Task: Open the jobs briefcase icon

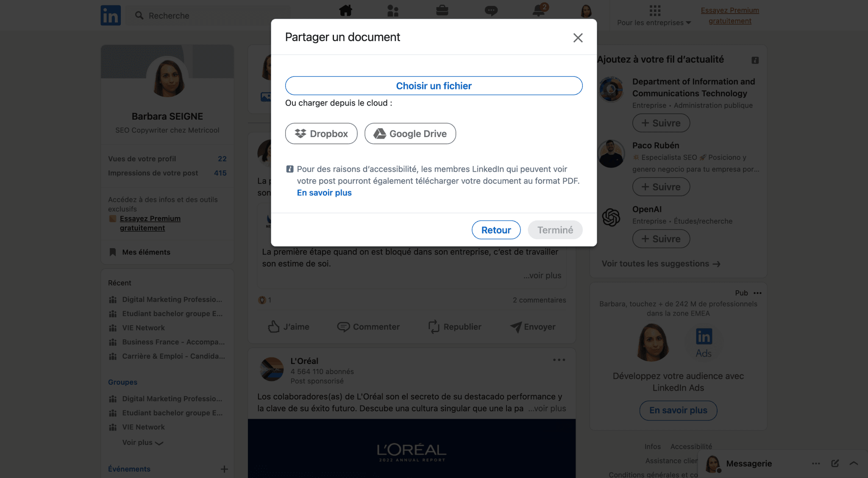Action: pos(442,11)
